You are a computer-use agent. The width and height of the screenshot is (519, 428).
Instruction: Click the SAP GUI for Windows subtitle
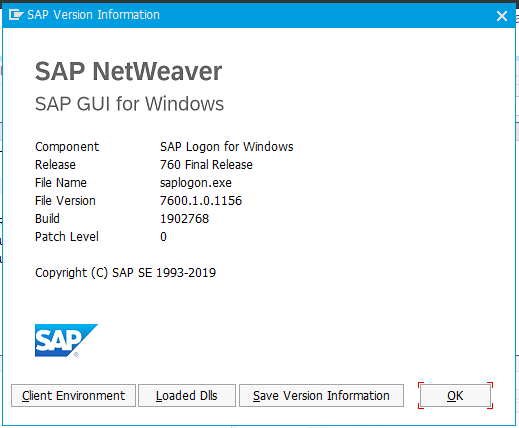click(x=129, y=104)
